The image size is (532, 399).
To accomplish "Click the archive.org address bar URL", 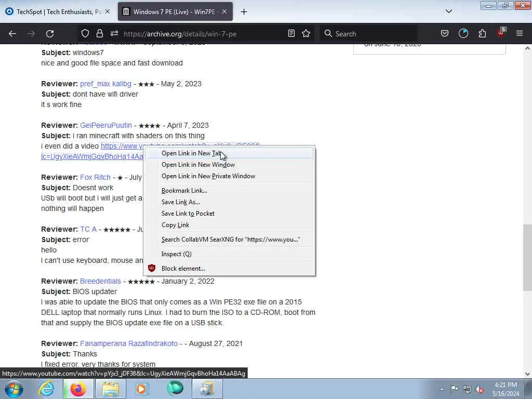I will [180, 34].
